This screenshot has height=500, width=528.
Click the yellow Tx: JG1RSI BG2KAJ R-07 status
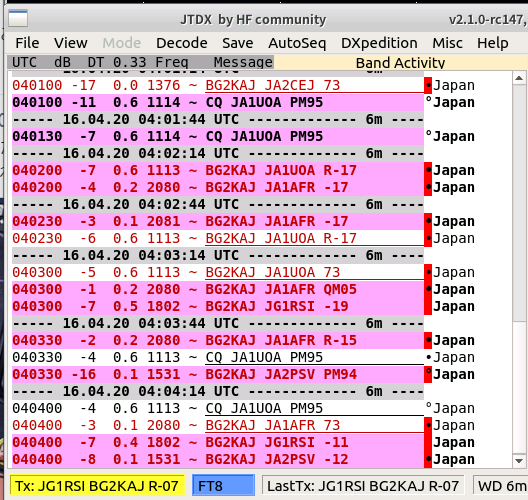click(x=97, y=486)
